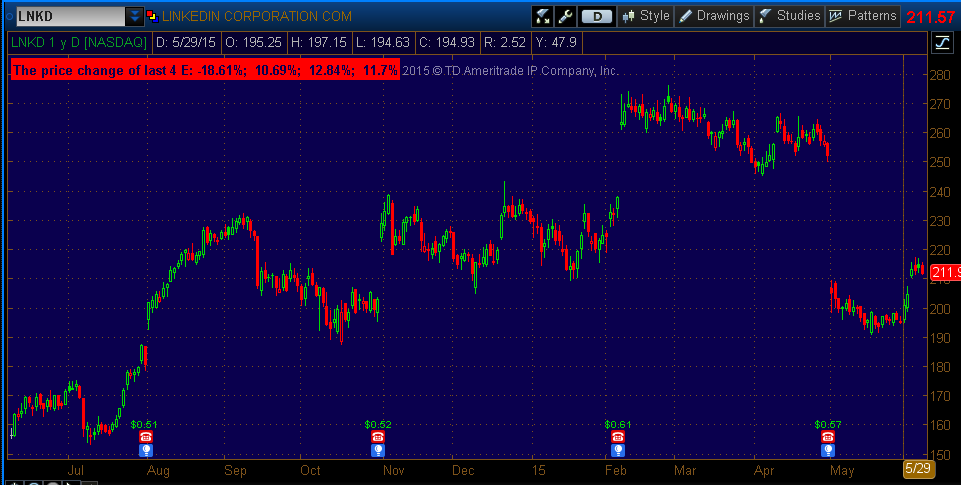Open the Studies dropdown
Viewport: 961px width, 485px height.
click(789, 16)
